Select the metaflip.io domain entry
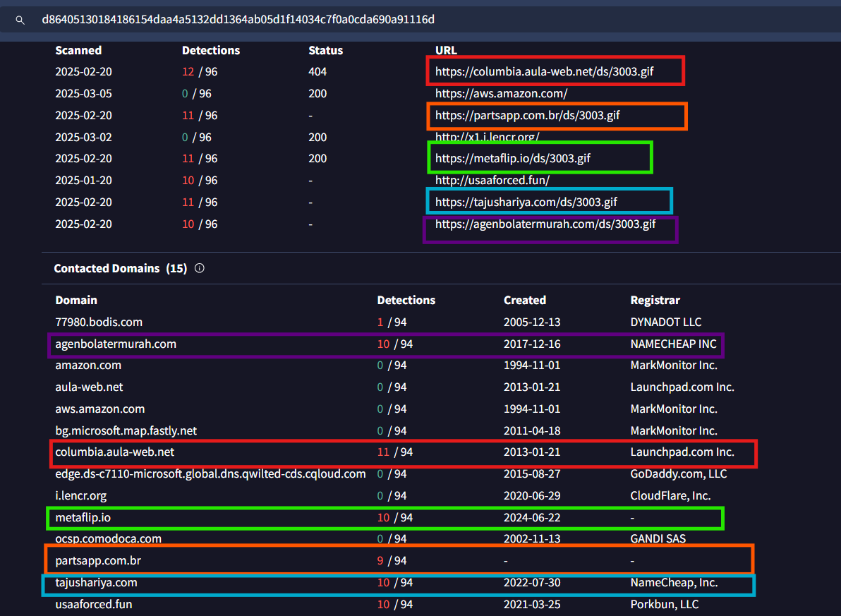This screenshot has width=841, height=616. [83, 517]
